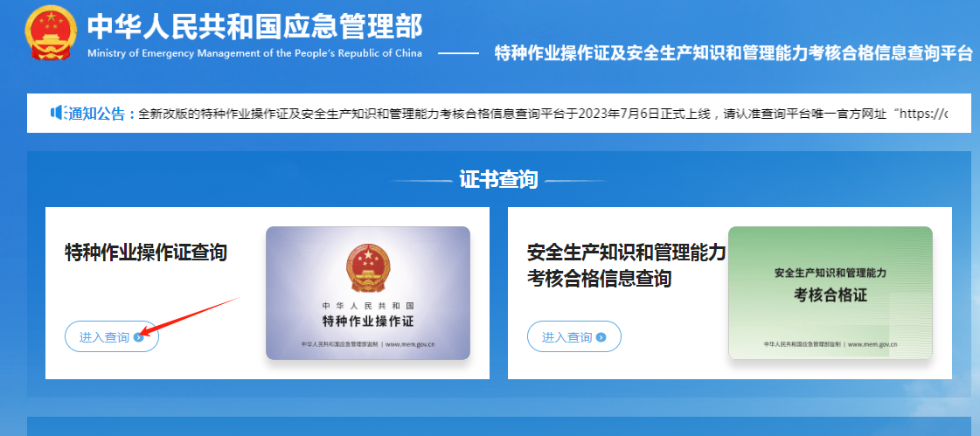
Task: Click the red annotation arrow
Action: coord(190,317)
